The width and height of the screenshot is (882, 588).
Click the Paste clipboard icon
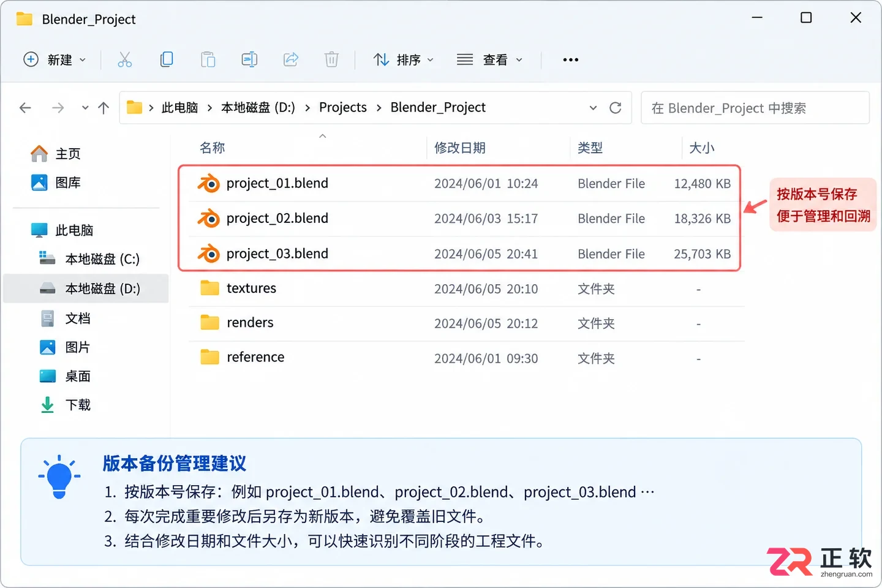208,59
